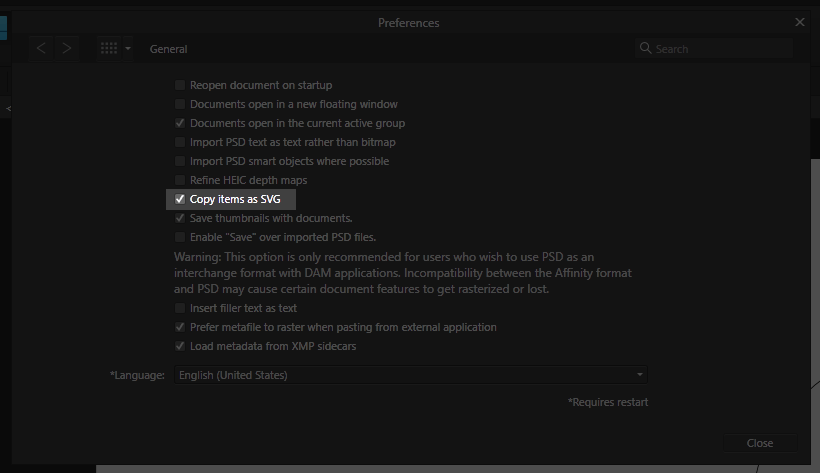Enable "Save" over imported PSD files
The image size is (820, 473).
click(180, 238)
